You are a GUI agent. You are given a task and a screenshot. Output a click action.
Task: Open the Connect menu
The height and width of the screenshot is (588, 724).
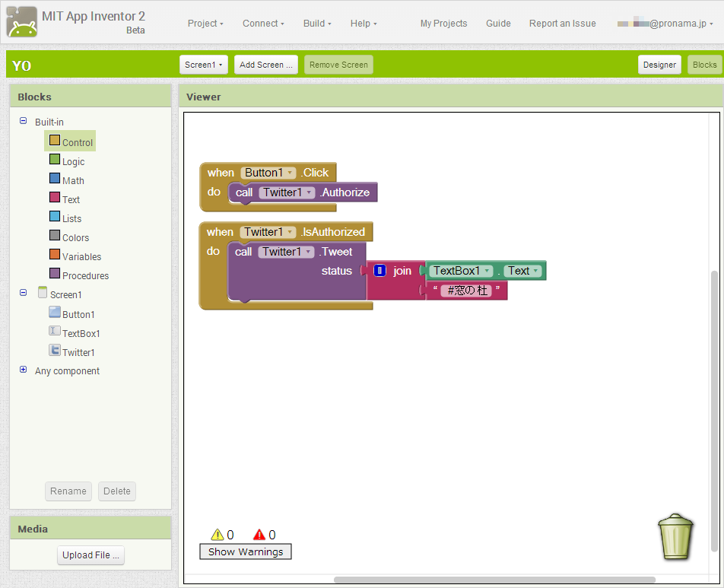(x=262, y=24)
